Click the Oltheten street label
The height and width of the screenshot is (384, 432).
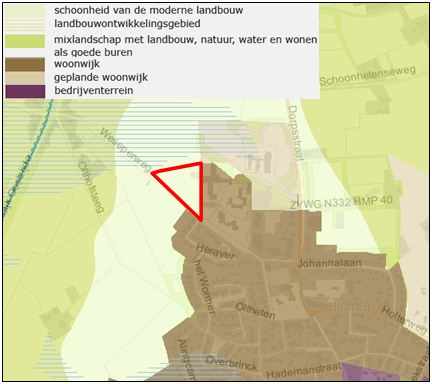(255, 311)
